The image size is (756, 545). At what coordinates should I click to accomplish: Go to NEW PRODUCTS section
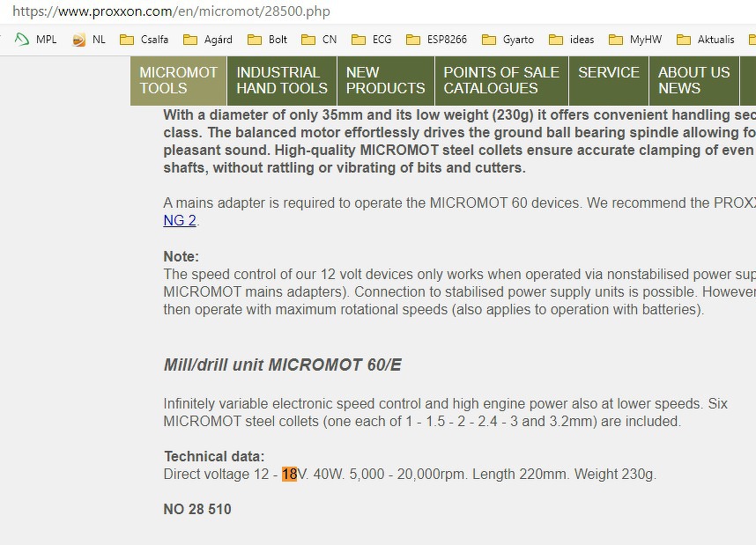pyautogui.click(x=386, y=80)
